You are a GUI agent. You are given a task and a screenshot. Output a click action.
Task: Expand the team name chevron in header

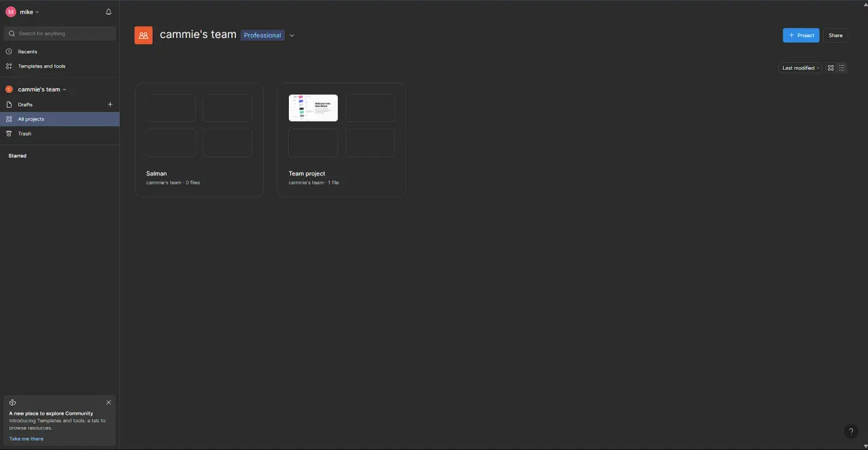pyautogui.click(x=292, y=35)
